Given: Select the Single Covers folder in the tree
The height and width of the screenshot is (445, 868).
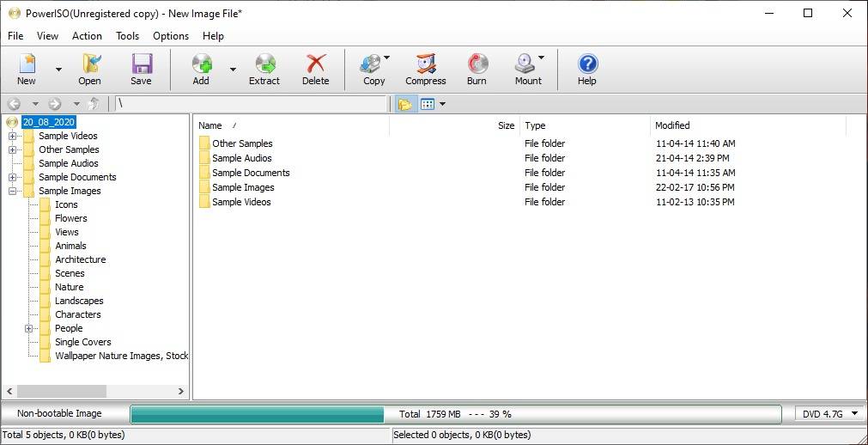Looking at the screenshot, I should click(83, 343).
